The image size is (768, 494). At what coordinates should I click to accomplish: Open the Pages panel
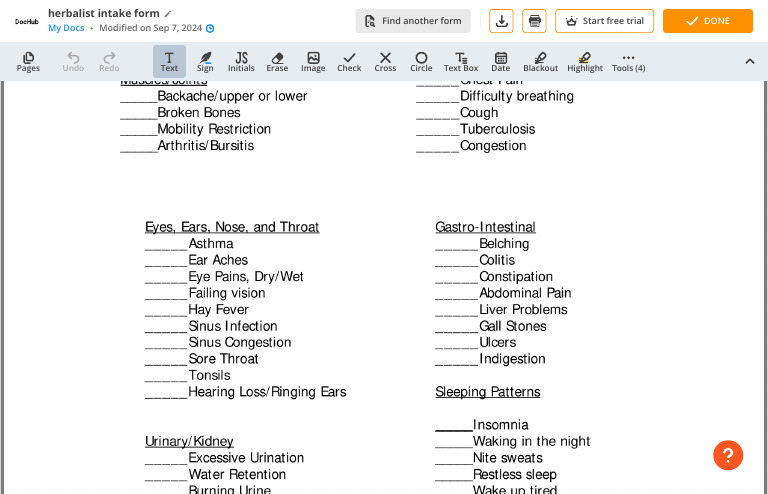[28, 62]
